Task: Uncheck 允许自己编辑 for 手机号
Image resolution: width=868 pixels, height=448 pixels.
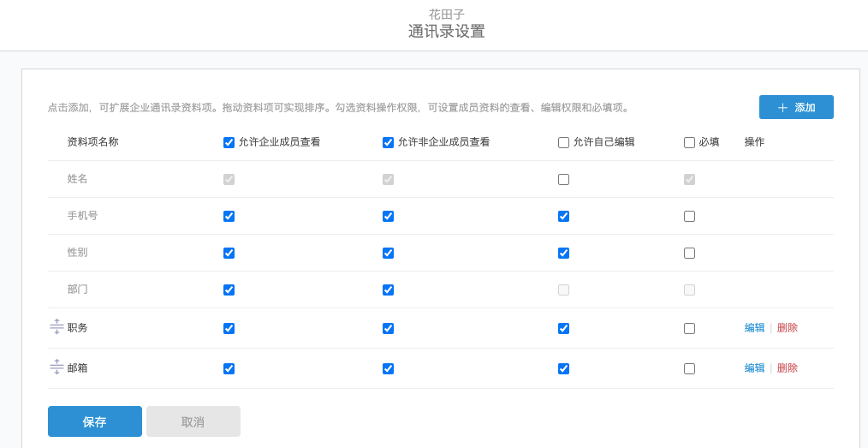Action: (x=563, y=216)
